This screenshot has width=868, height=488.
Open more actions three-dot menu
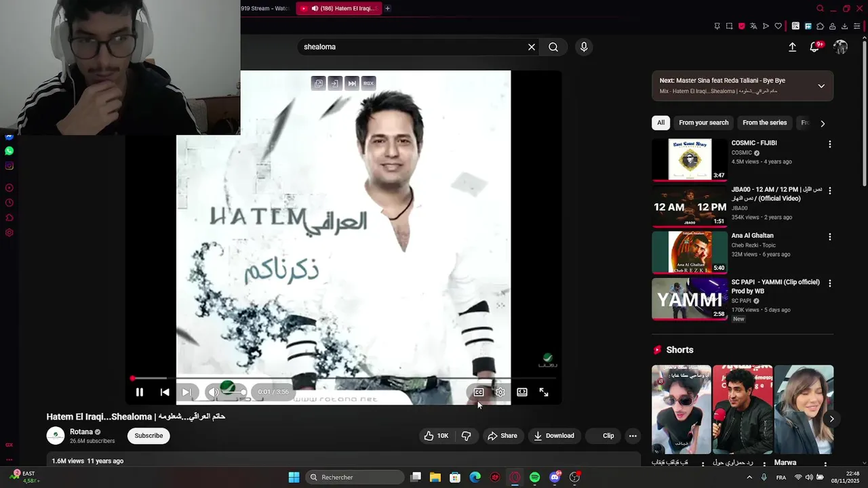(x=633, y=436)
